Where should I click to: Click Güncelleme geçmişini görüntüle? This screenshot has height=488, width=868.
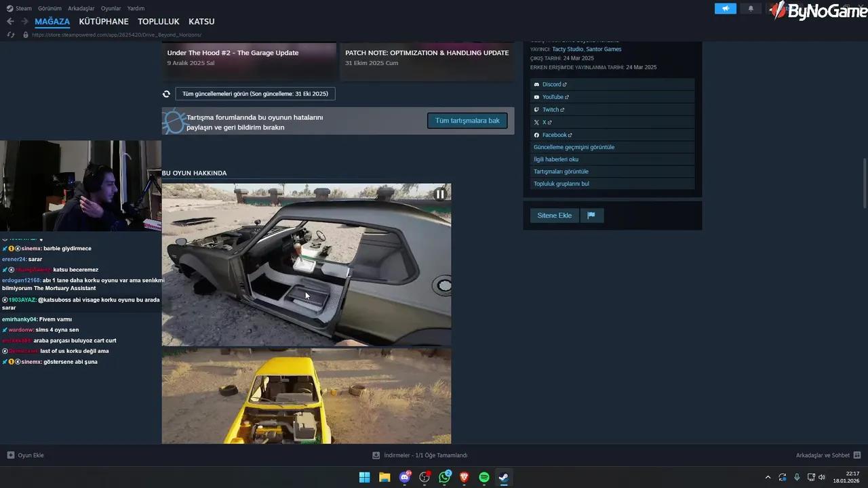point(612,147)
